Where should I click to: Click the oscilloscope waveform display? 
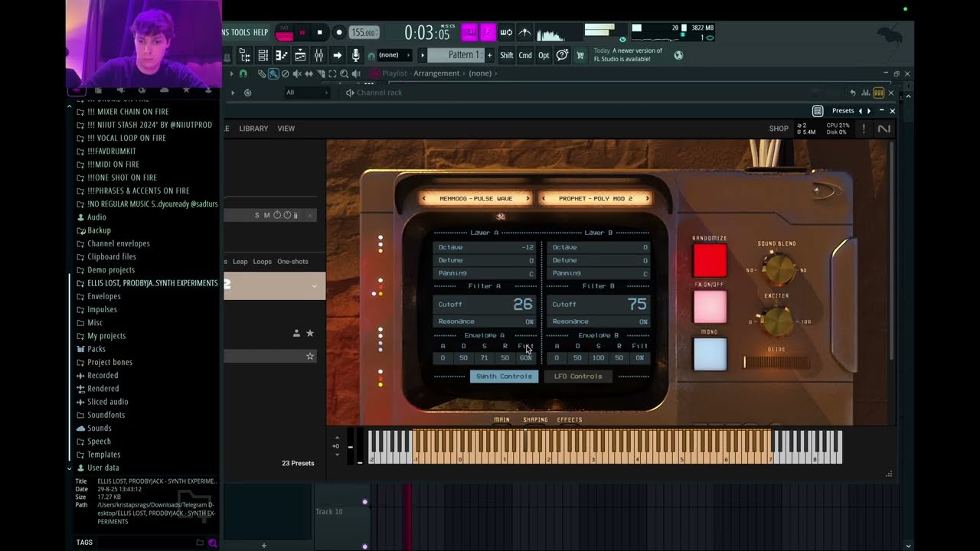click(x=560, y=32)
